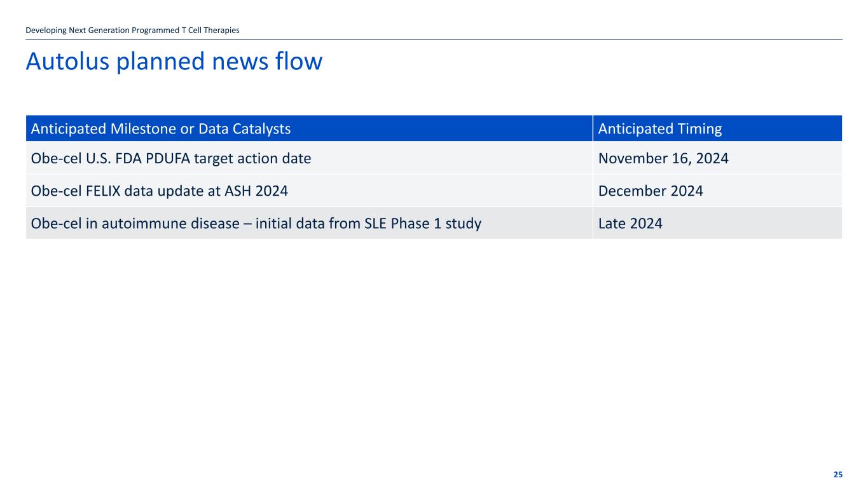The height and width of the screenshot is (488, 868).
Task: Click the 'December 2024' timing cell
Action: tap(651, 191)
